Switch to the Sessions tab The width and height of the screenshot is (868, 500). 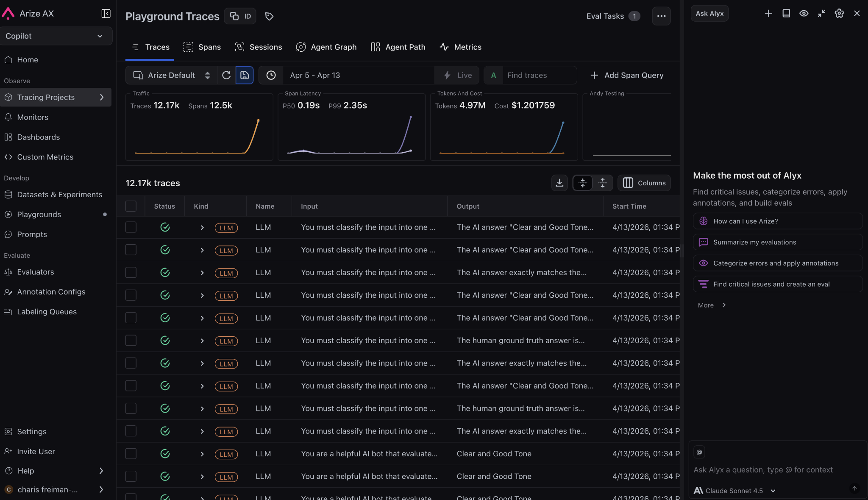[258, 47]
